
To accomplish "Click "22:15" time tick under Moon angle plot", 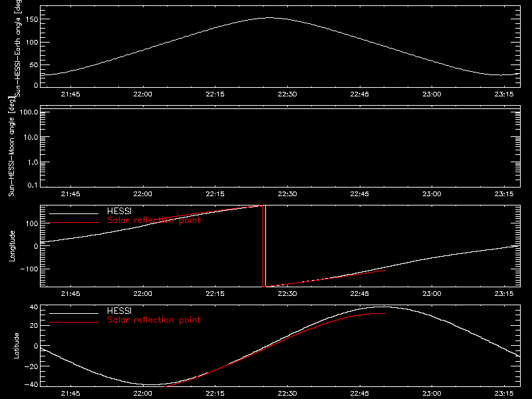I will click(x=215, y=194).
